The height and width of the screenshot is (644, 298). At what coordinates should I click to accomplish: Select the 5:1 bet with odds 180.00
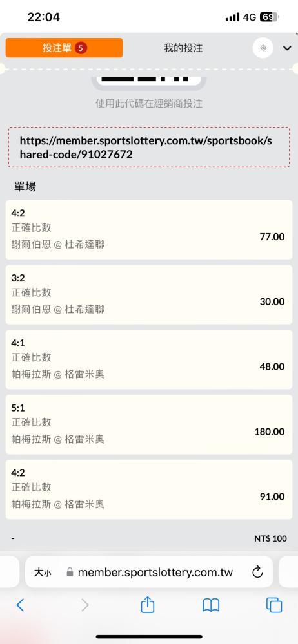[x=149, y=424]
